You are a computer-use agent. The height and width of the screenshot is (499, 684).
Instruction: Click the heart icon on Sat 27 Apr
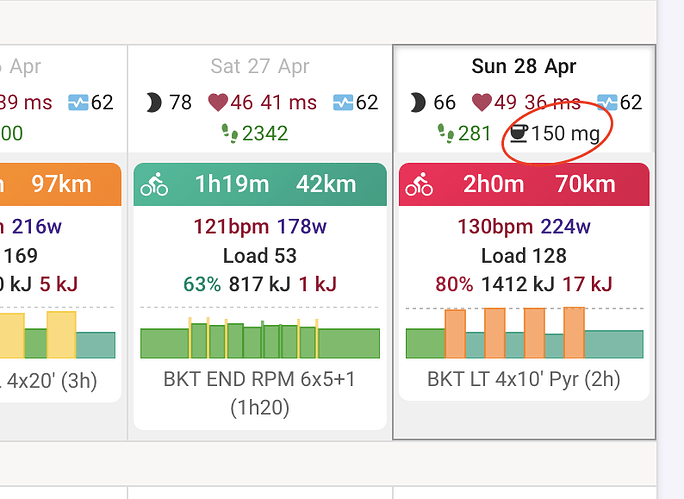point(218,103)
